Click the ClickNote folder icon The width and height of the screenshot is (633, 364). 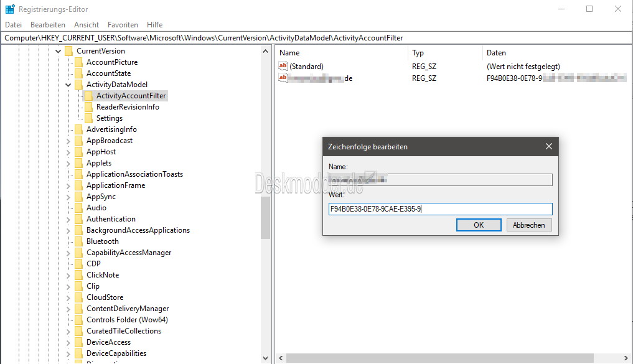pos(78,275)
